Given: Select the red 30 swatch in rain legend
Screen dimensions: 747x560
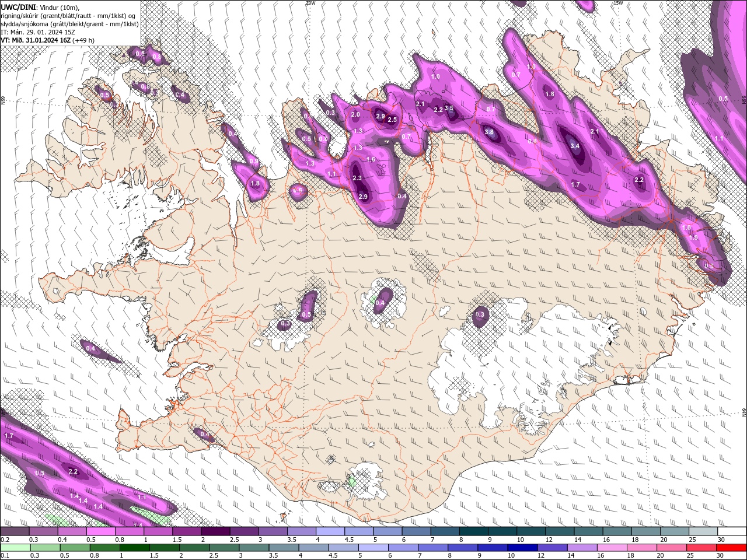Looking at the screenshot, I should tap(732, 548).
